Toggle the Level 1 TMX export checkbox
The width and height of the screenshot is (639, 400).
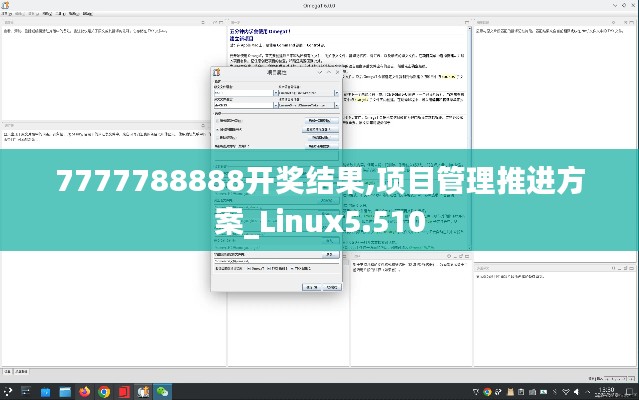pos(269,269)
